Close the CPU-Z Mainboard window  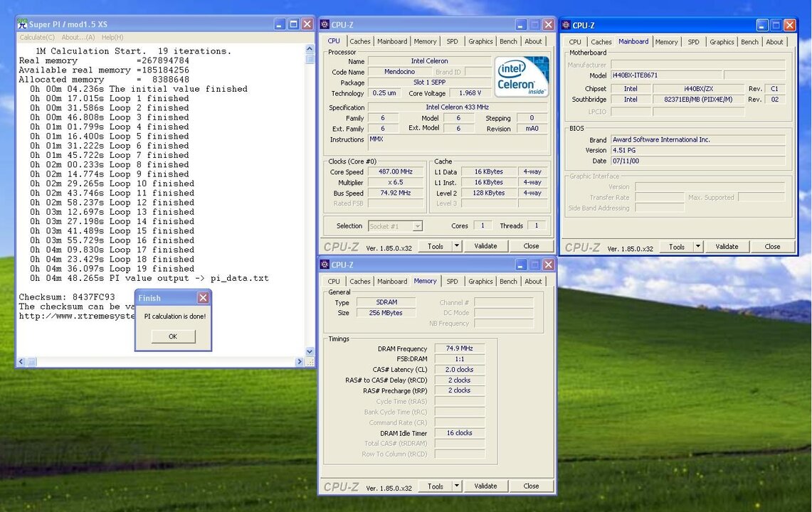pyautogui.click(x=790, y=25)
